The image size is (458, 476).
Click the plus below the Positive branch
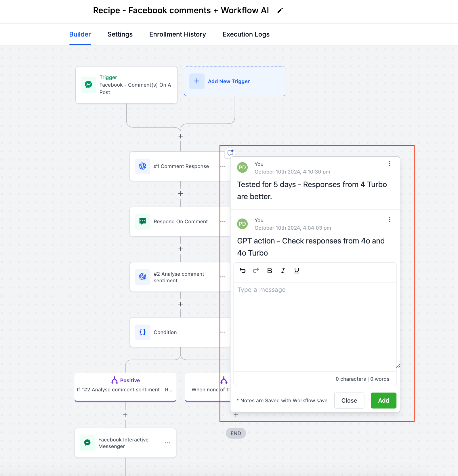tap(125, 415)
